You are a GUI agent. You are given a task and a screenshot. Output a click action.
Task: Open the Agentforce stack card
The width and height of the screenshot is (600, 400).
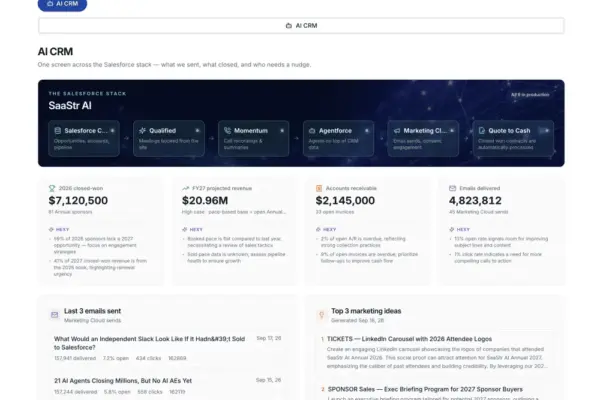(x=338, y=139)
